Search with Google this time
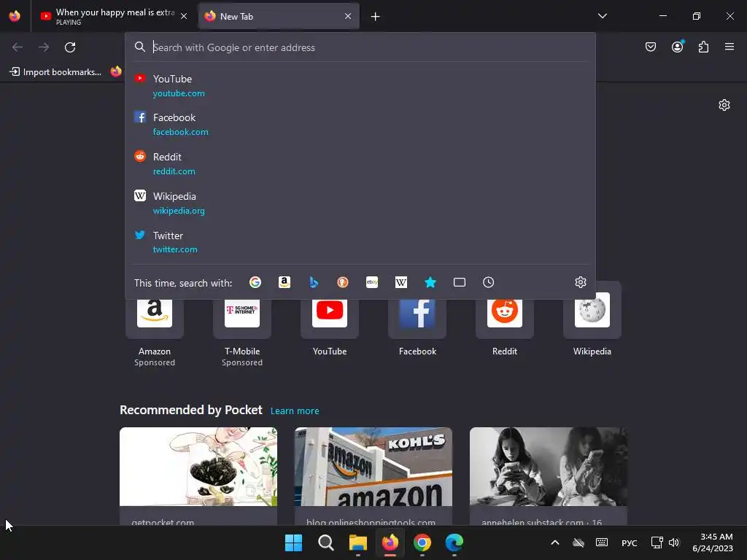This screenshot has height=560, width=747. 255,282
